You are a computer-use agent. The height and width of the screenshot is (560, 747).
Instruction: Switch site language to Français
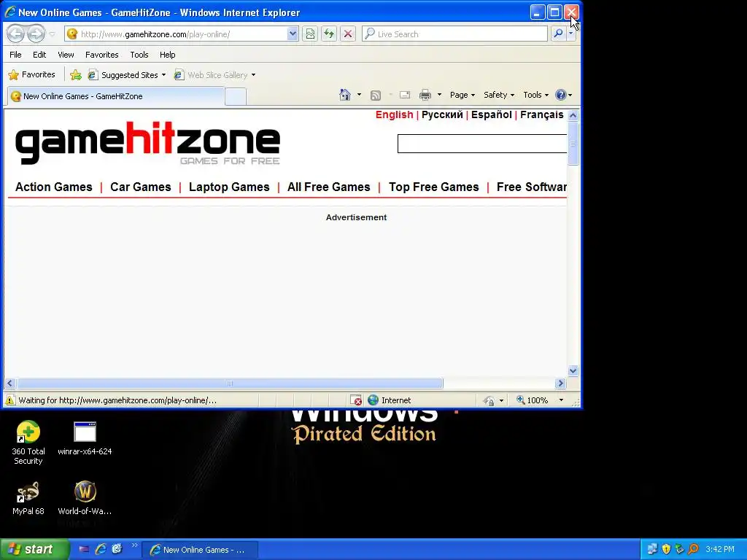click(542, 114)
